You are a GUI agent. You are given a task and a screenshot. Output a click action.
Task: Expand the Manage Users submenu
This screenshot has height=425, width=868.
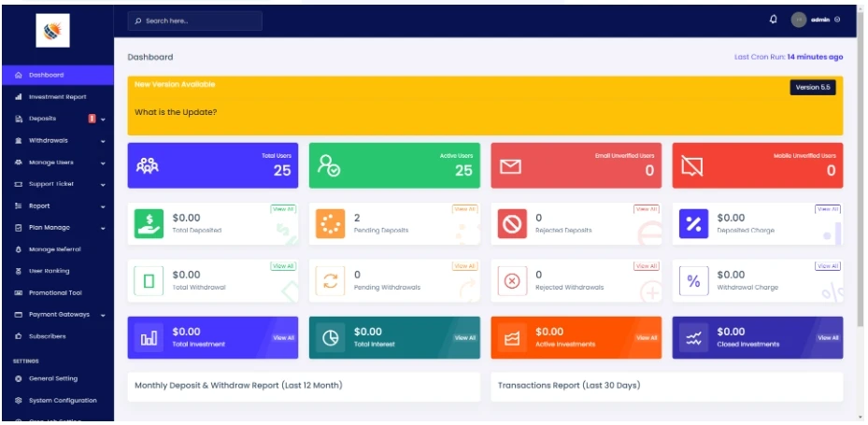click(58, 162)
